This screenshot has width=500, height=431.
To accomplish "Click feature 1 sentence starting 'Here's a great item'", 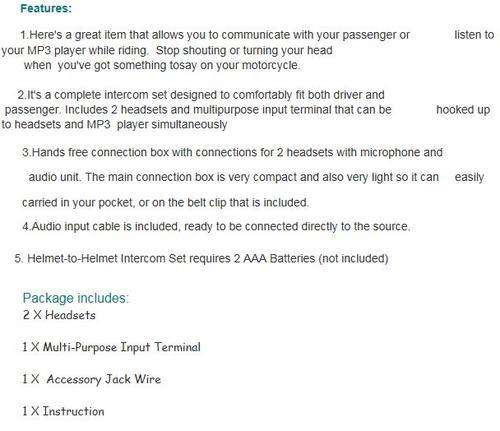I will point(215,35).
